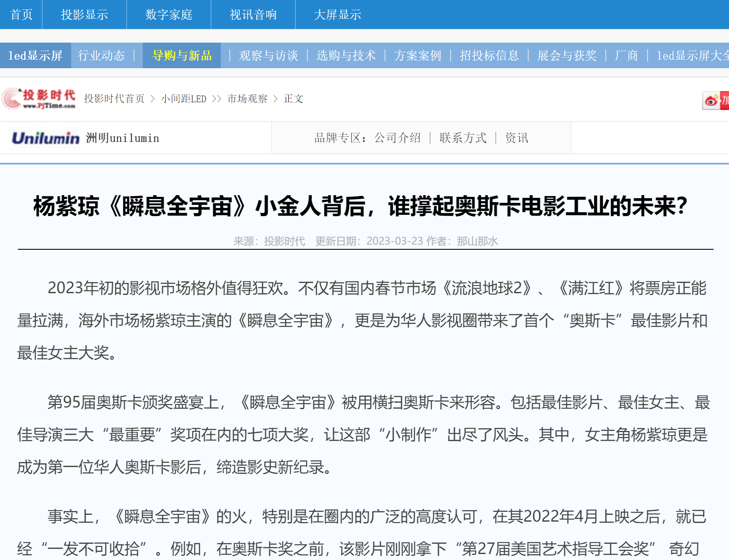Select the 方案案例 tab
The image size is (729, 560).
[x=418, y=55]
